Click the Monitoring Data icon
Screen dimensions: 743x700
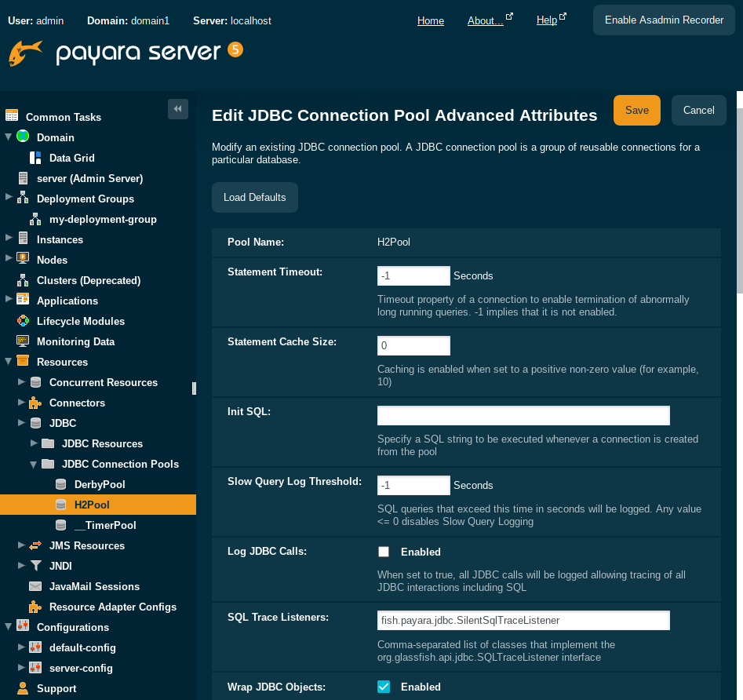23,341
